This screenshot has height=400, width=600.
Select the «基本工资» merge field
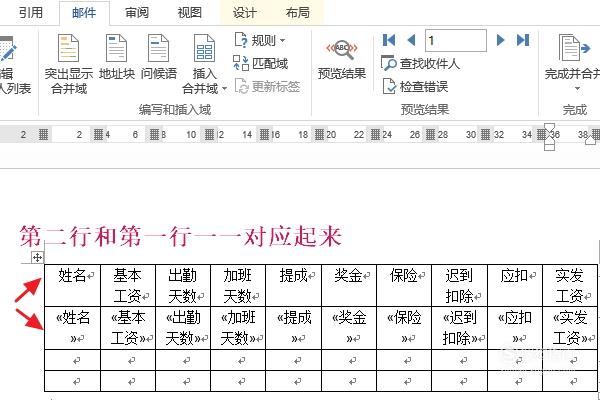[129, 327]
